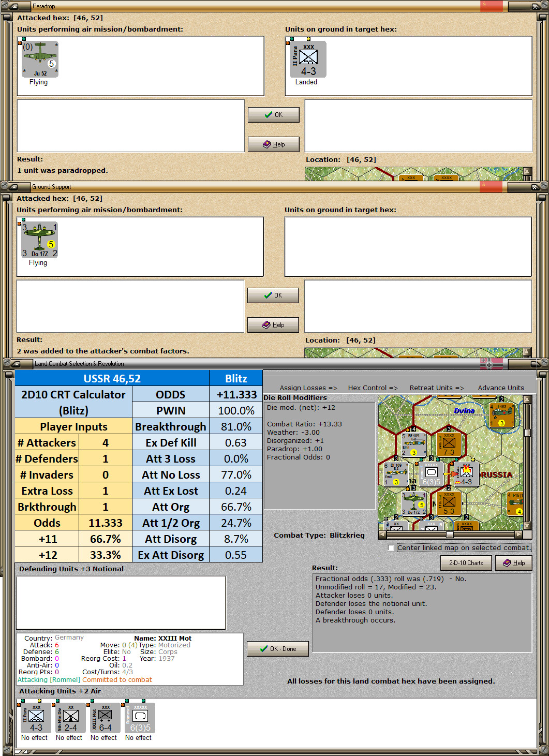The width and height of the screenshot is (549, 756).
Task: Open Help in the Paradrop window
Action: (x=274, y=144)
